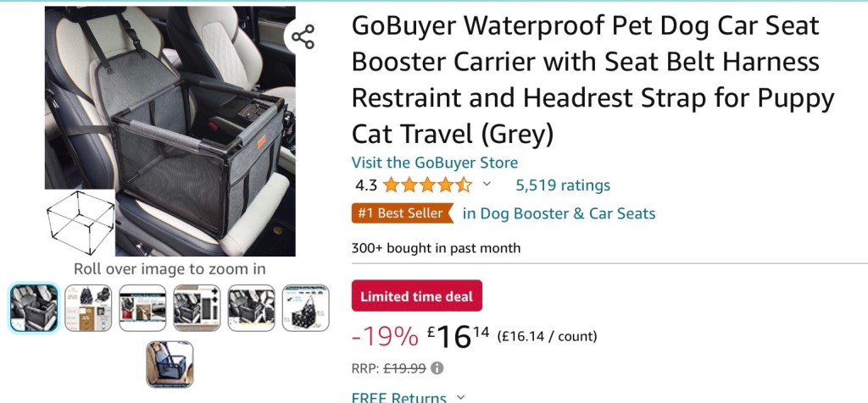Open the FREE Returns link
Screen dimensions: 868x403
[399, 396]
